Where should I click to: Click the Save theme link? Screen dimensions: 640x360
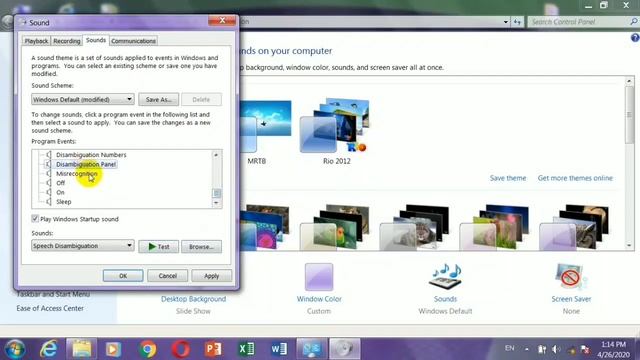coord(508,178)
